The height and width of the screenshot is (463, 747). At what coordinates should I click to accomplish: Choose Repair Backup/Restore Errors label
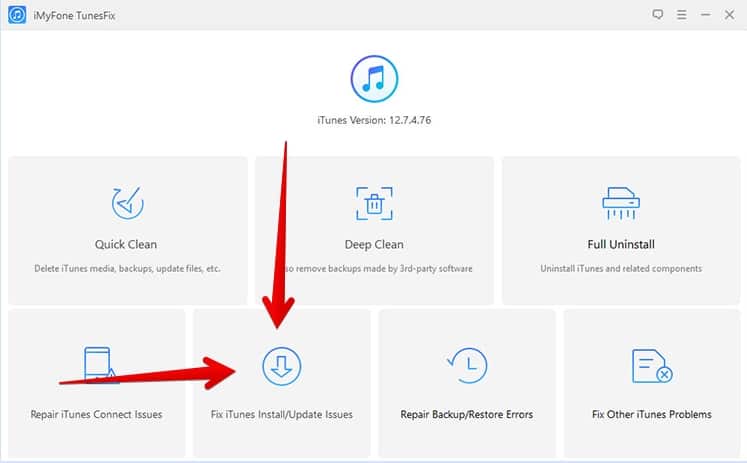tap(467, 414)
